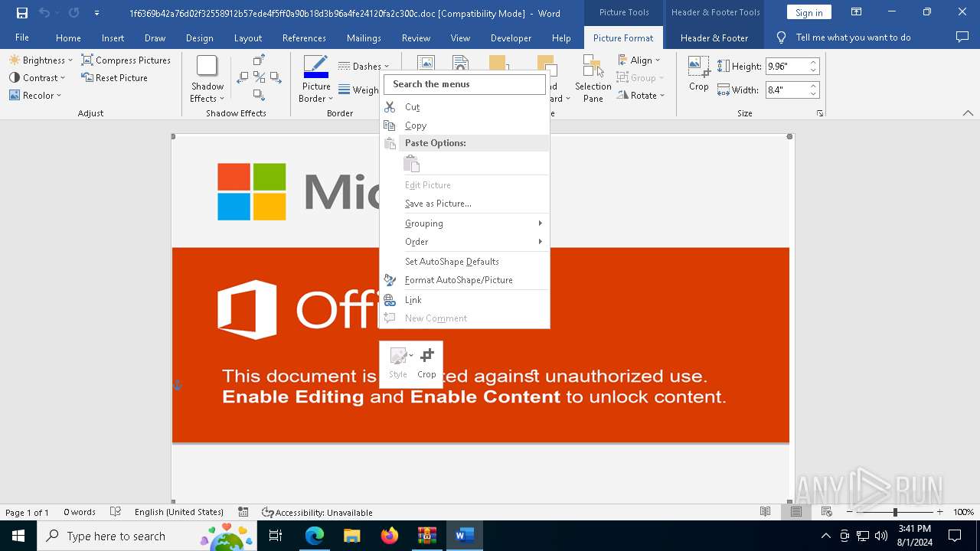Switch to the Developer tab

511,37
